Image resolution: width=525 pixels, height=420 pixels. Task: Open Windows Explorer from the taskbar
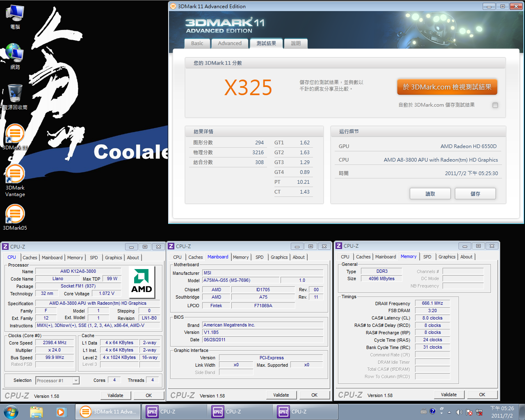click(37, 411)
